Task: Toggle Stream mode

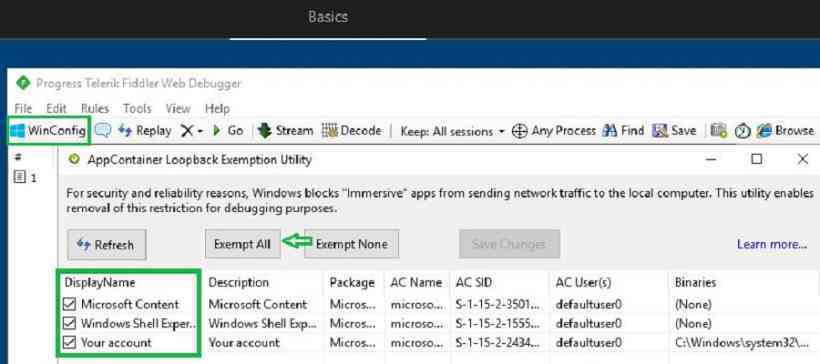Action: [x=286, y=130]
